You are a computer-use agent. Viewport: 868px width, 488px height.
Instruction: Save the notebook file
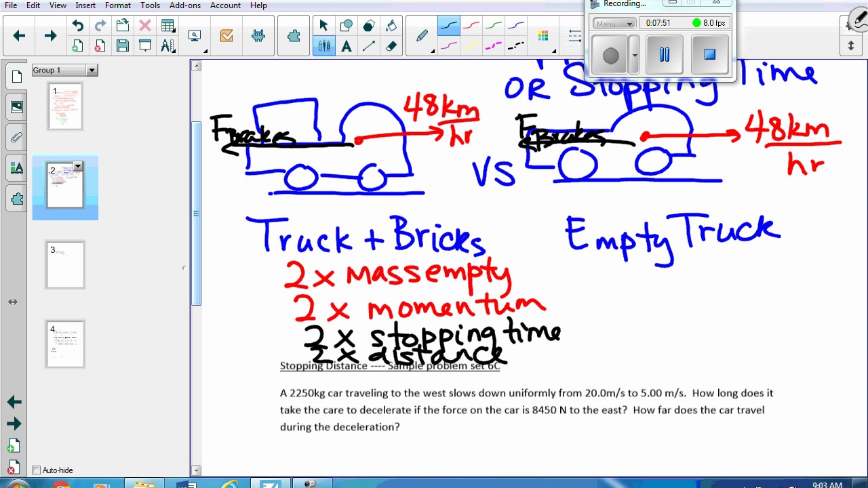pyautogui.click(x=123, y=46)
